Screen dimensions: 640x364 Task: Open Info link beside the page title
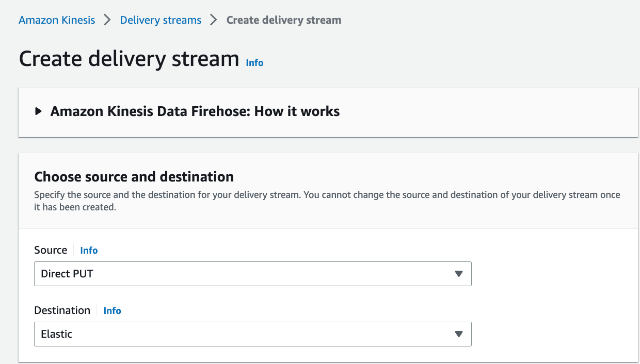[x=254, y=62]
